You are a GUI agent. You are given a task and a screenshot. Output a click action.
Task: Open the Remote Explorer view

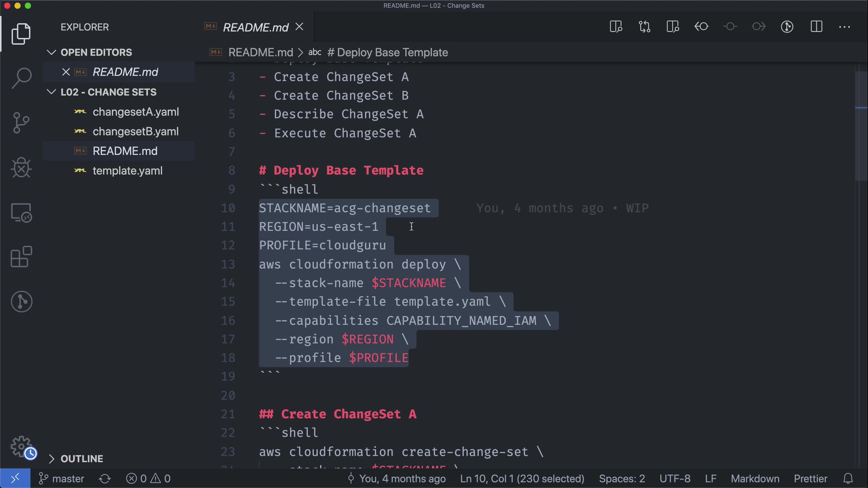(21, 212)
